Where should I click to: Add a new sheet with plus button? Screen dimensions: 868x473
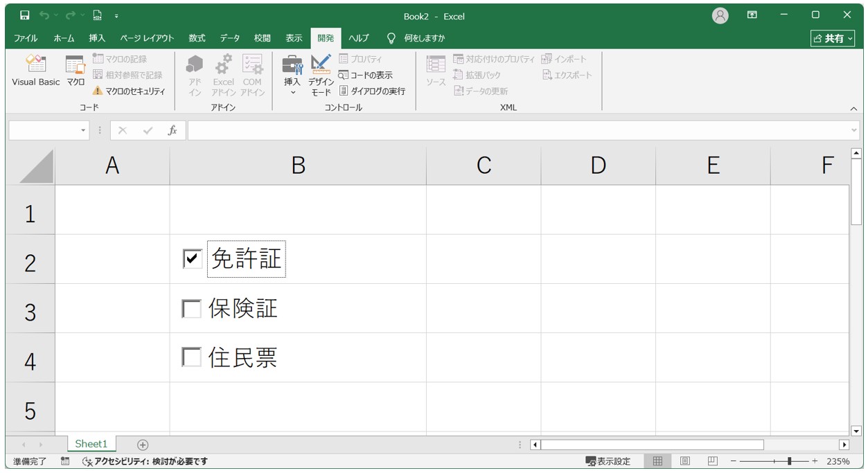(143, 445)
